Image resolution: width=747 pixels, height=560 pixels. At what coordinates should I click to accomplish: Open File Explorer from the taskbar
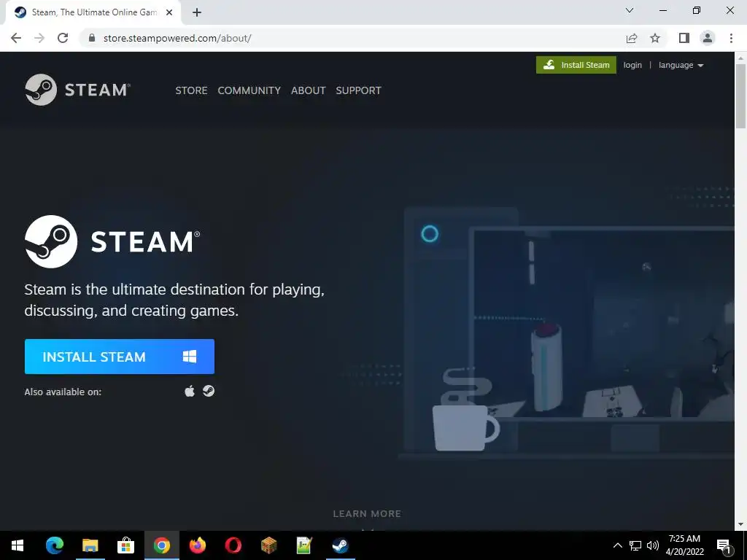click(x=90, y=545)
